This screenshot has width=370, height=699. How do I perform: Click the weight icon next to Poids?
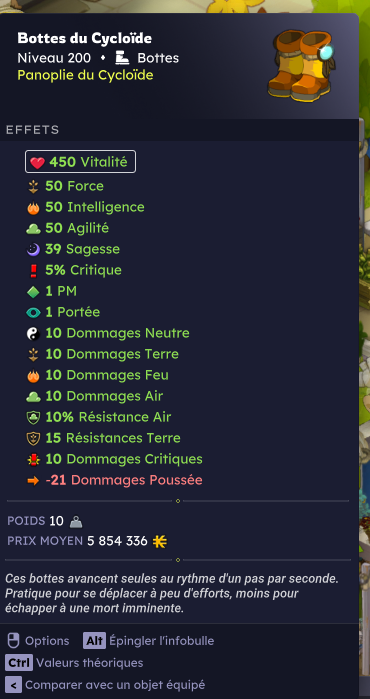tap(76, 522)
